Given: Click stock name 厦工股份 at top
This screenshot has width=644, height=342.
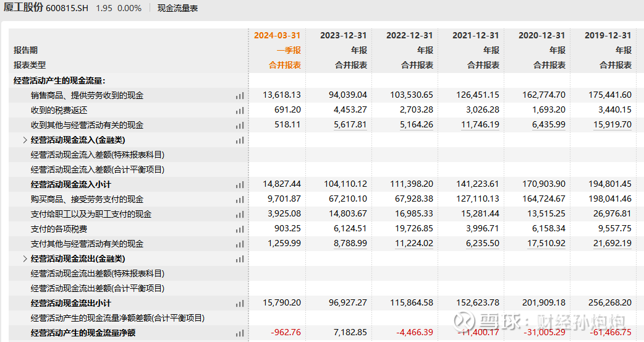Looking at the screenshot, I should coord(23,8).
